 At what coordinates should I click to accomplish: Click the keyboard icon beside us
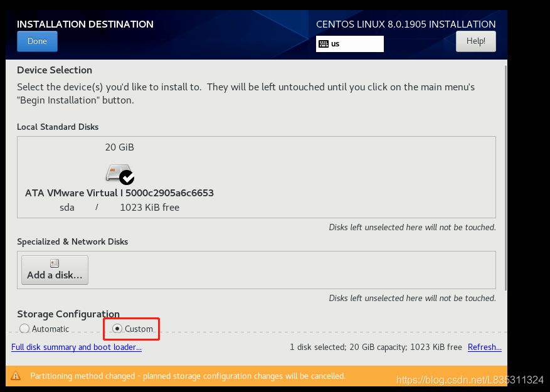[x=324, y=44]
